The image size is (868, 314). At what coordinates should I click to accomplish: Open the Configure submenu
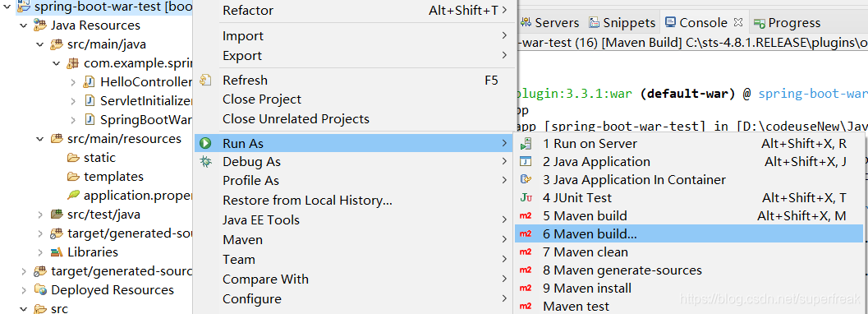pos(354,299)
